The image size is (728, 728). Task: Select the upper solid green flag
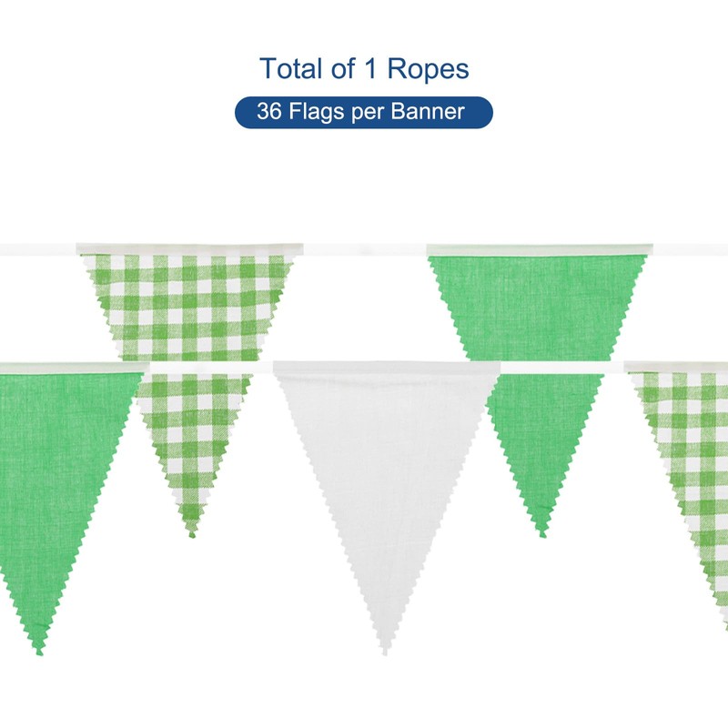pyautogui.click(x=539, y=300)
